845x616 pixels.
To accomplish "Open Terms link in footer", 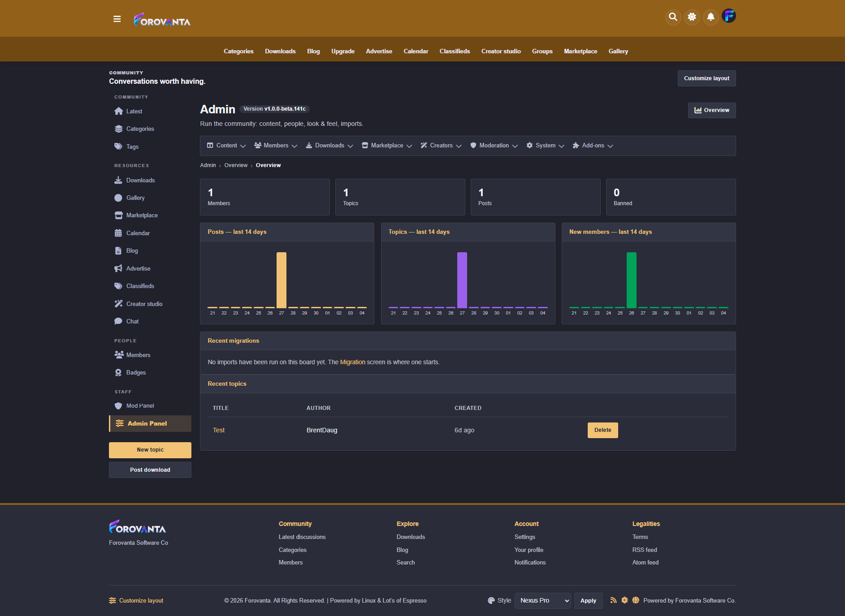I will [x=640, y=537].
